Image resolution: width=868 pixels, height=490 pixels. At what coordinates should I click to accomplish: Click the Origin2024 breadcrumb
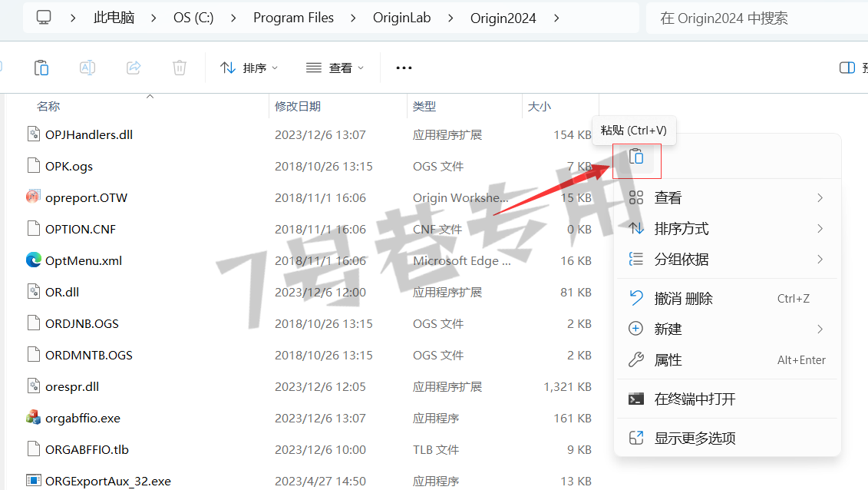(x=503, y=18)
